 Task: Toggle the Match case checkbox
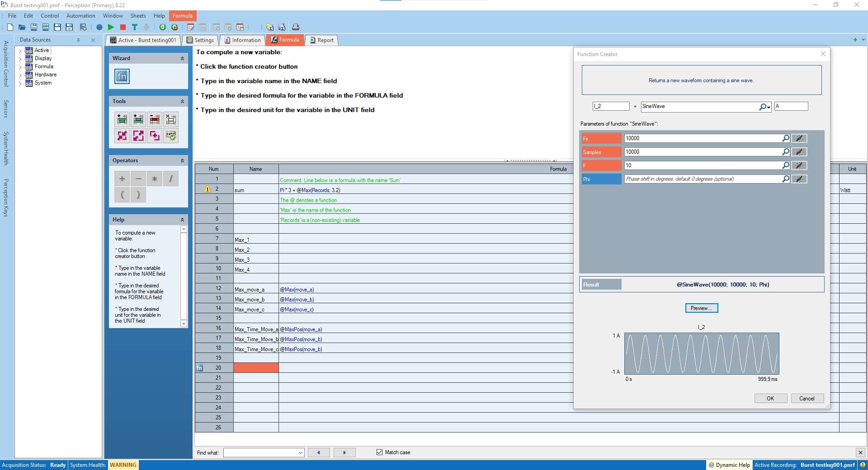[379, 452]
